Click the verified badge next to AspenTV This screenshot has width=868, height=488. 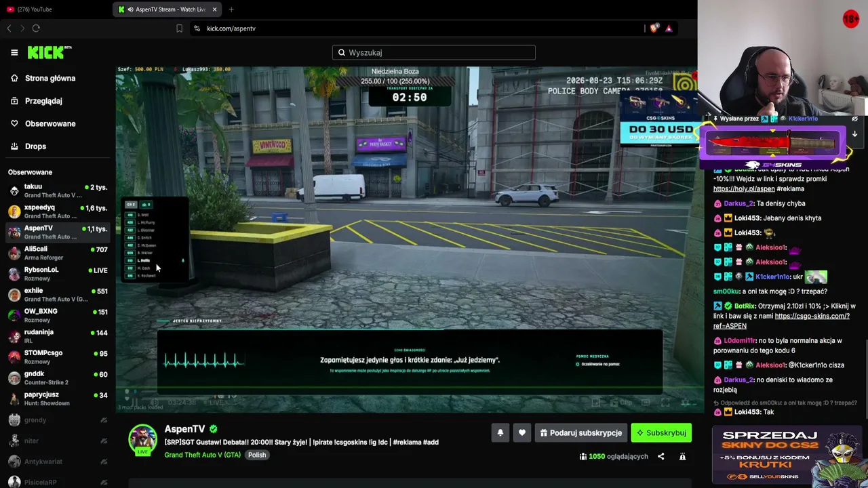point(214,429)
